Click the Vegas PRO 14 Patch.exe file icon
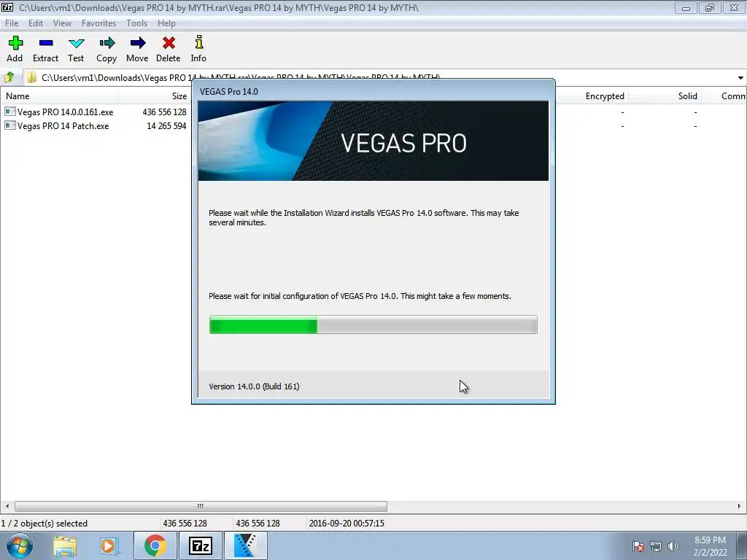 tap(10, 125)
